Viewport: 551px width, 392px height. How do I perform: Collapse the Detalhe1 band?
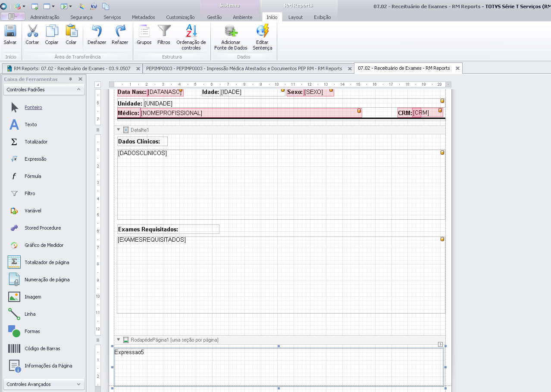pos(119,129)
